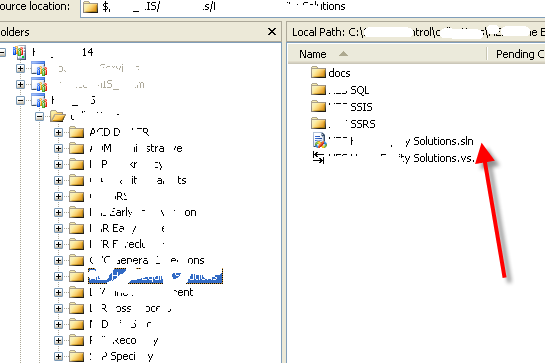Viewport: 545px width, 363px height.
Task: Open the docs folder
Action: click(330, 73)
